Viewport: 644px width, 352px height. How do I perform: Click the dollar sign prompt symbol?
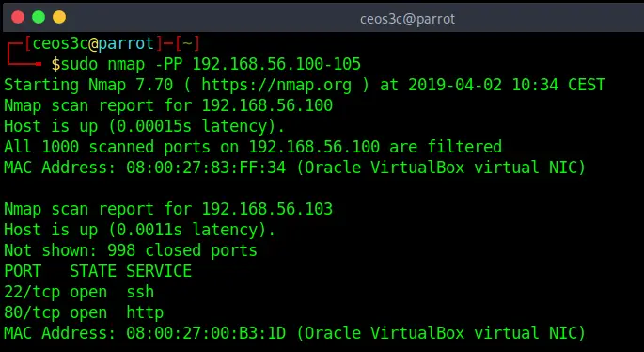point(55,64)
